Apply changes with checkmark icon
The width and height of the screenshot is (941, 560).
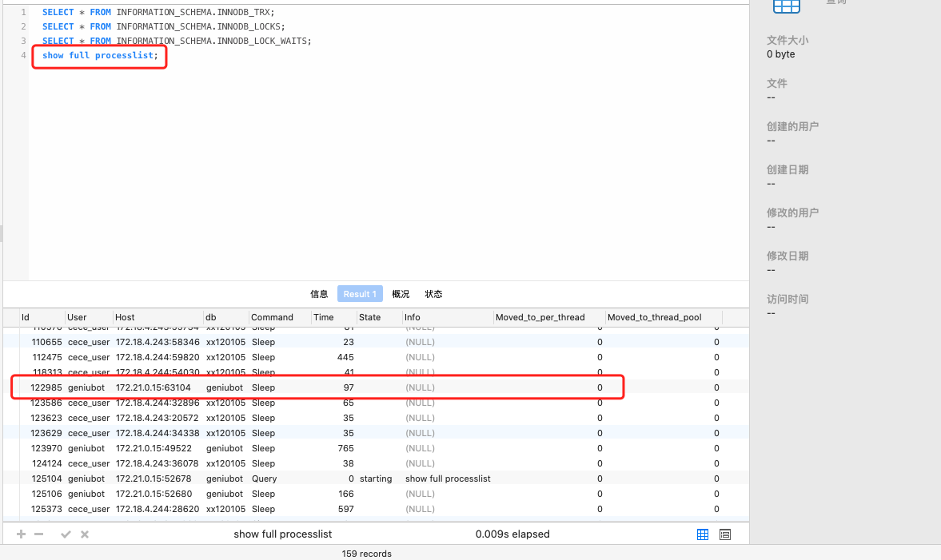pyautogui.click(x=66, y=534)
